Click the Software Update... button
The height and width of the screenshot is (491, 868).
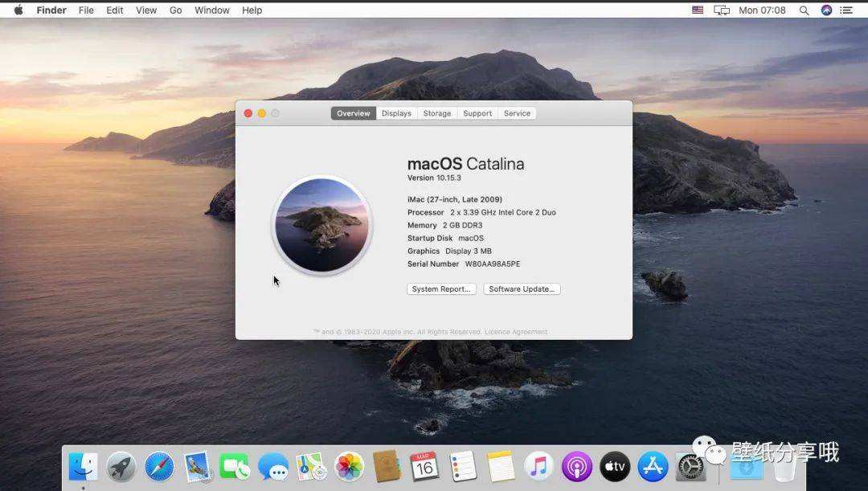[522, 289]
